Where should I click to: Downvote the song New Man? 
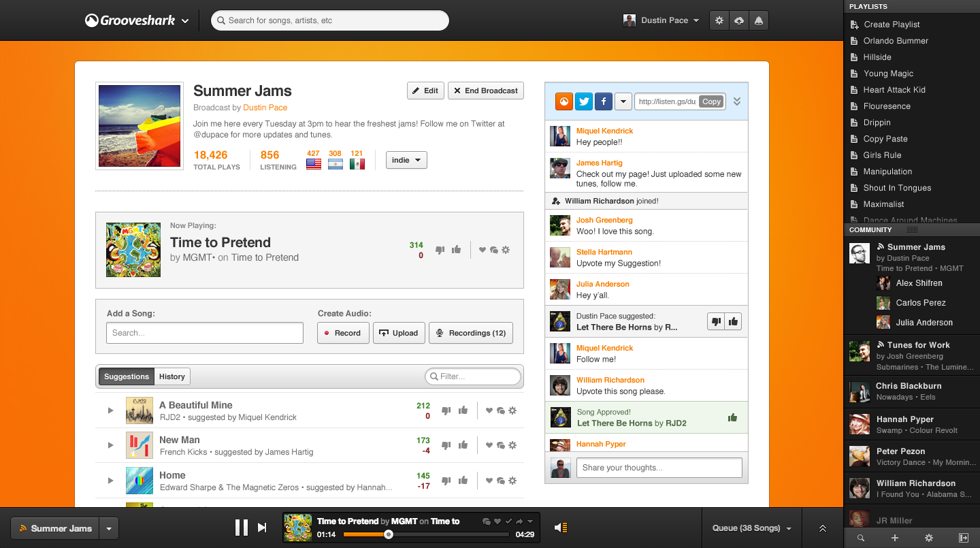coord(446,445)
